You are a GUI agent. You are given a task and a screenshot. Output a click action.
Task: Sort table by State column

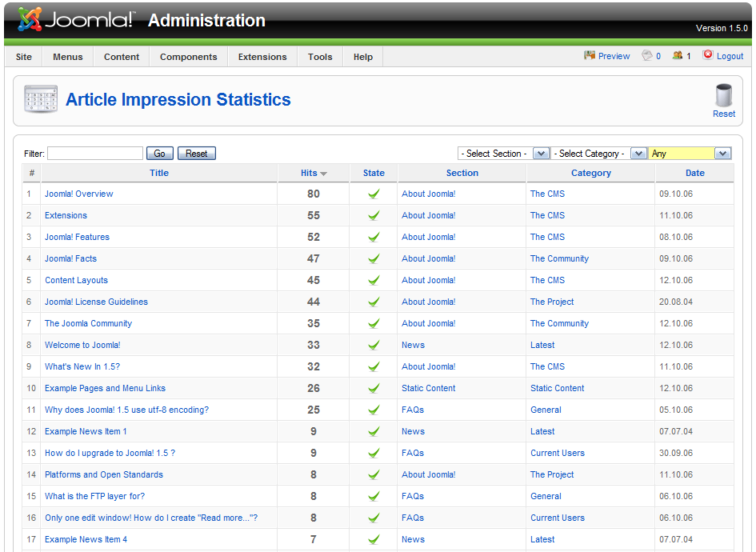tap(374, 173)
